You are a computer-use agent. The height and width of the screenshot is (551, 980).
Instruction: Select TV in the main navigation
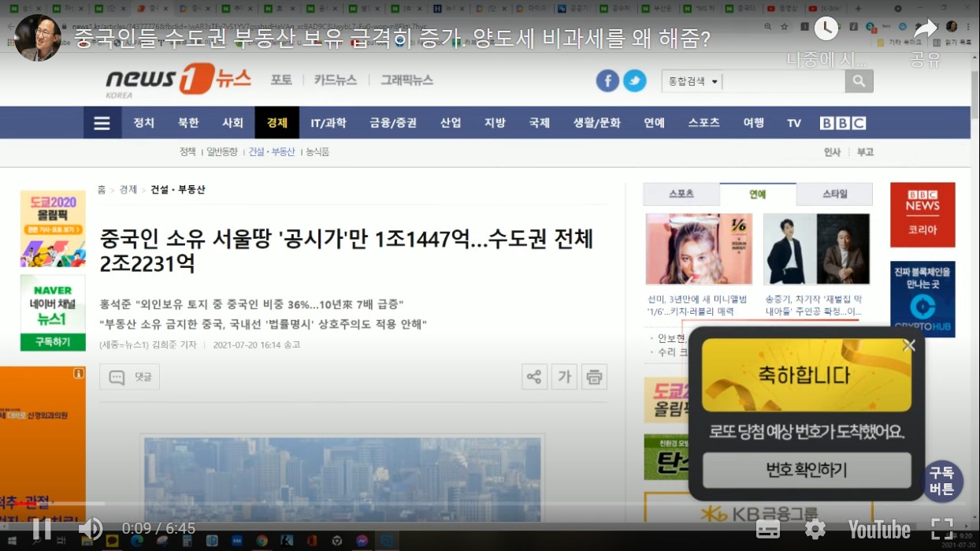pyautogui.click(x=794, y=123)
